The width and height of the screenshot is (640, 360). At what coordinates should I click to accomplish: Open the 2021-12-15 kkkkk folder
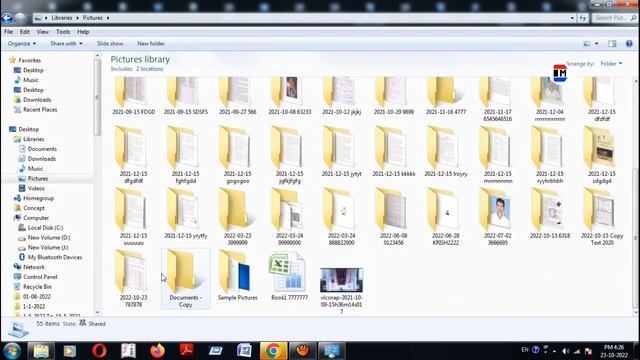393,152
